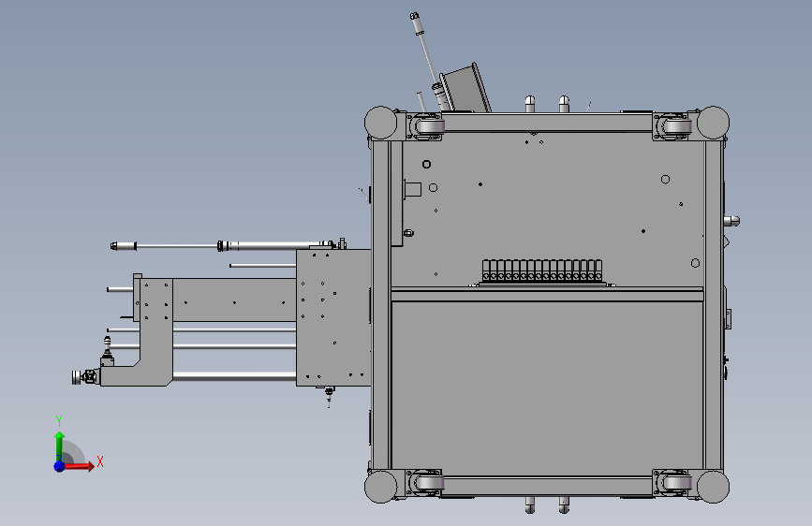The image size is (812, 526).
Task: Select the bottom-right caster wheel on the frame
Action: click(677, 484)
